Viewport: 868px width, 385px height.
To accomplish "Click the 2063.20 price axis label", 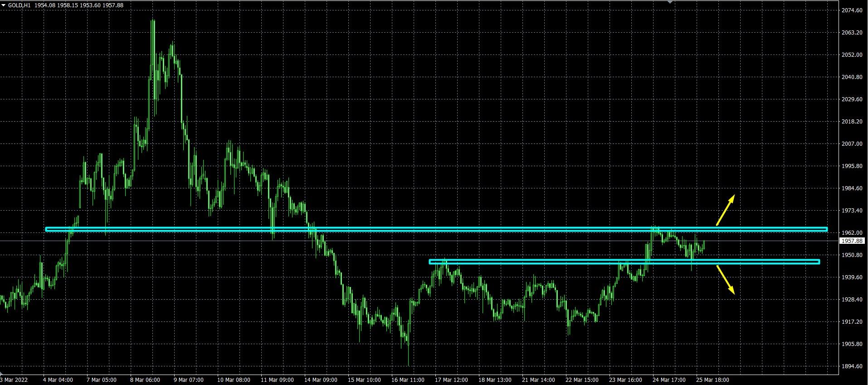I will (852, 32).
